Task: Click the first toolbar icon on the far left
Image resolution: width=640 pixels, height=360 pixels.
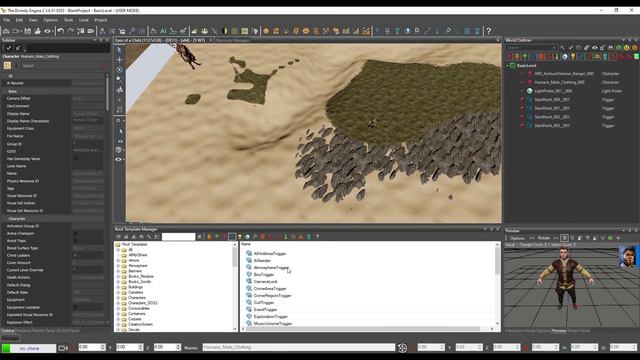Action: [x=6, y=31]
